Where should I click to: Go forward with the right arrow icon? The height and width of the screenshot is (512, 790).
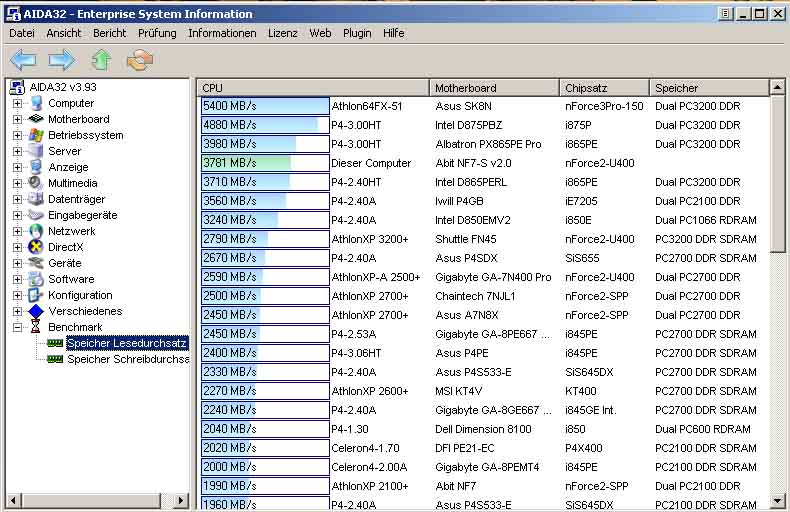point(61,60)
